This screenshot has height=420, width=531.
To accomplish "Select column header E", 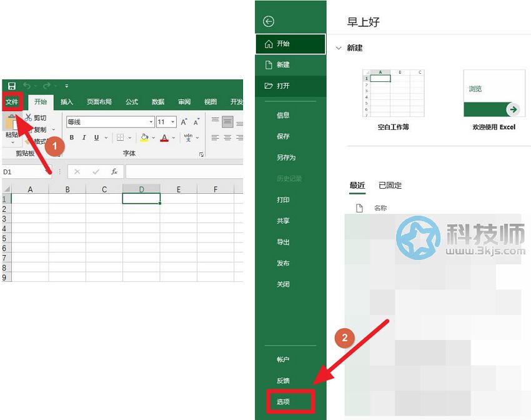I will coord(179,189).
